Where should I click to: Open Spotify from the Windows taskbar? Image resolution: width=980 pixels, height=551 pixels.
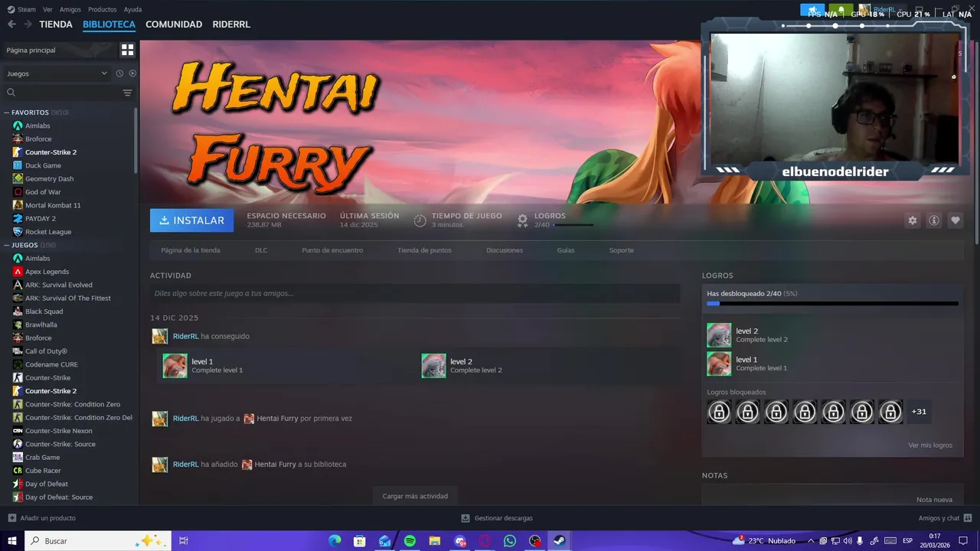point(410,541)
